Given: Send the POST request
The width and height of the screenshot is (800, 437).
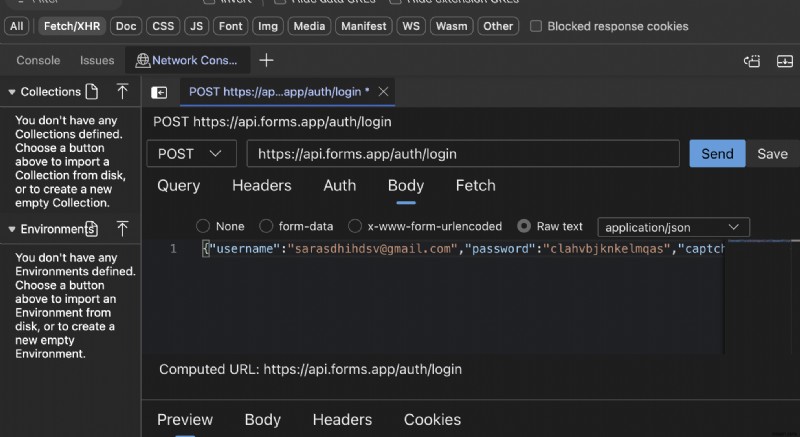Looking at the screenshot, I should (x=717, y=153).
